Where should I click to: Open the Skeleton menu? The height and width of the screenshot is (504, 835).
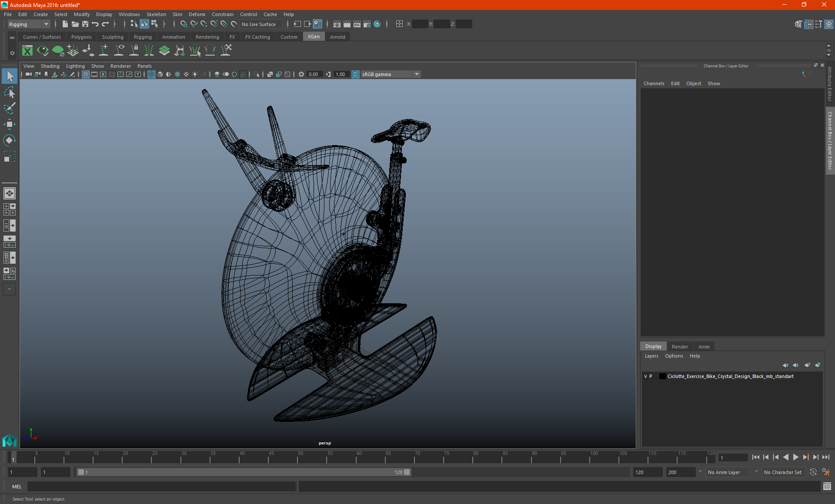pyautogui.click(x=156, y=14)
